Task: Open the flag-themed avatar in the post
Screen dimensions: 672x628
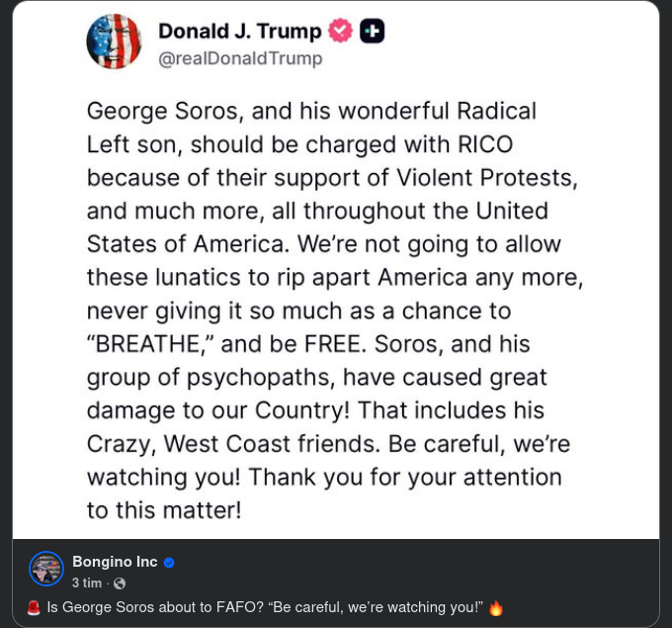Action: coord(114,42)
